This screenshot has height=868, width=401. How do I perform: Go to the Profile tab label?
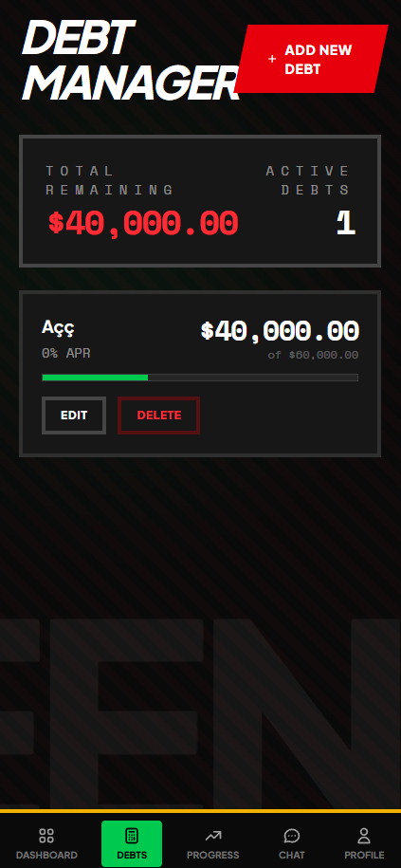coord(364,855)
